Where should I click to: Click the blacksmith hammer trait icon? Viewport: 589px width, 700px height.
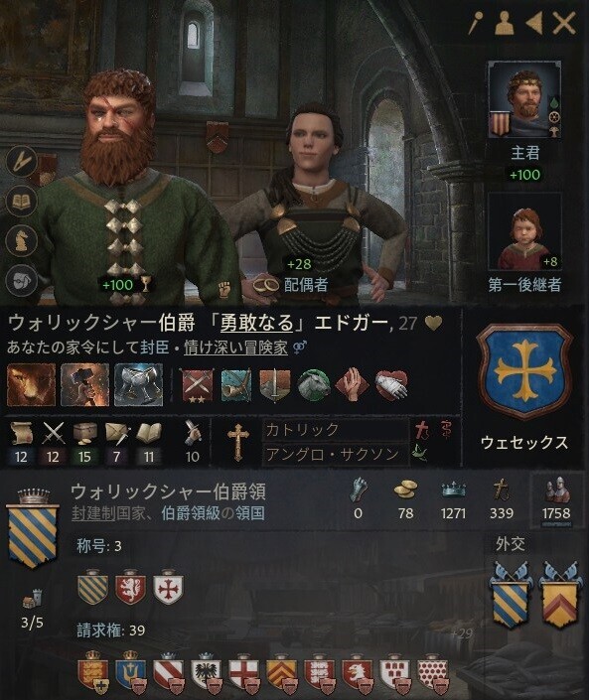84,385
